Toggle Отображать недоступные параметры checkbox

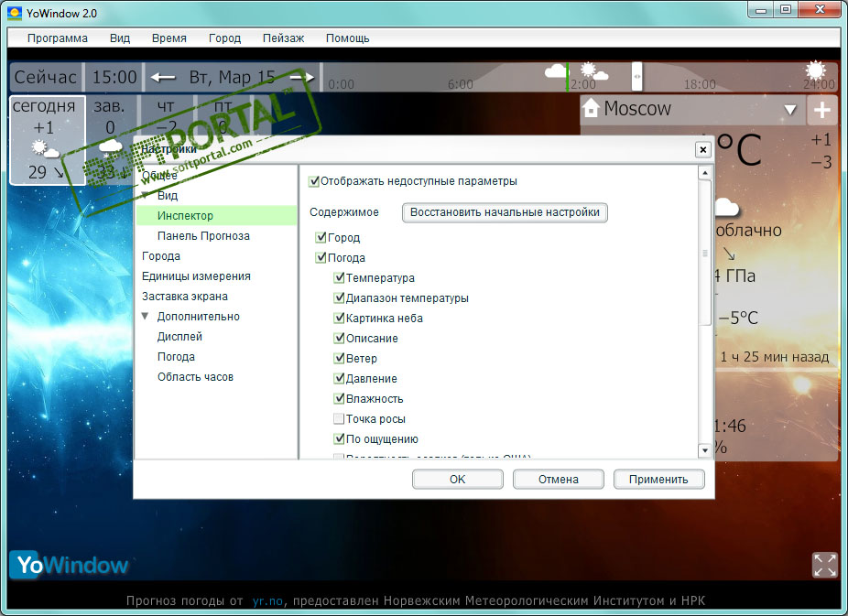pos(314,181)
